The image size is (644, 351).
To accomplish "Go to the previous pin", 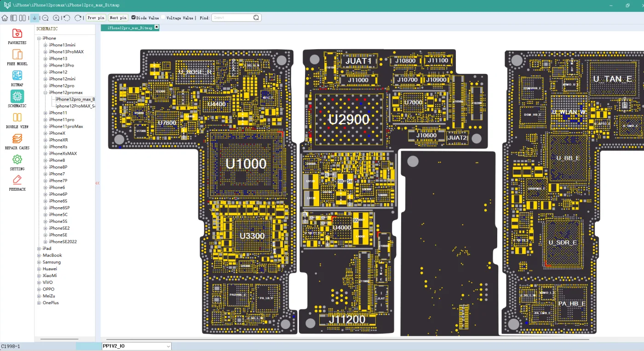I will click(96, 18).
